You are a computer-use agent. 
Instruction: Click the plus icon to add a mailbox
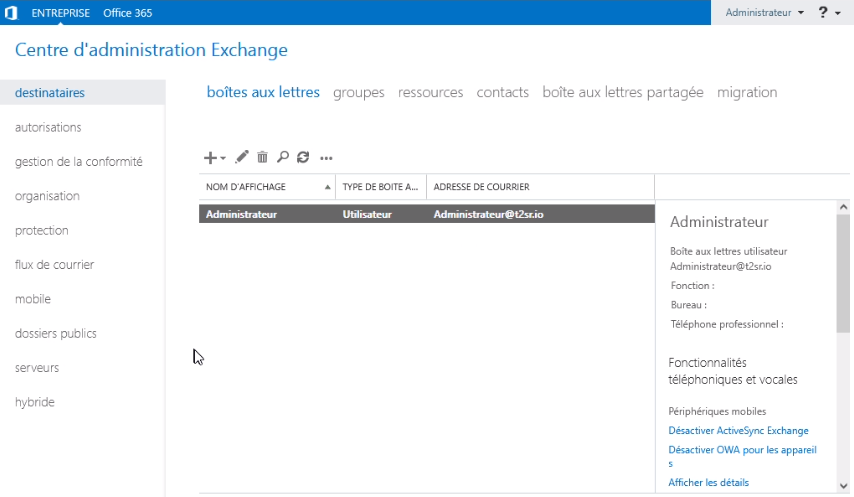[210, 158]
